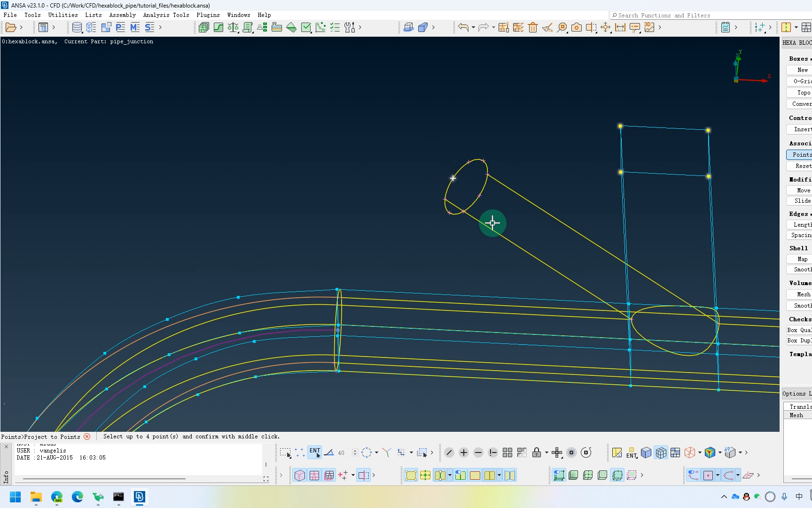This screenshot has width=812, height=508.
Task: Open the Plugins menu
Action: click(208, 15)
